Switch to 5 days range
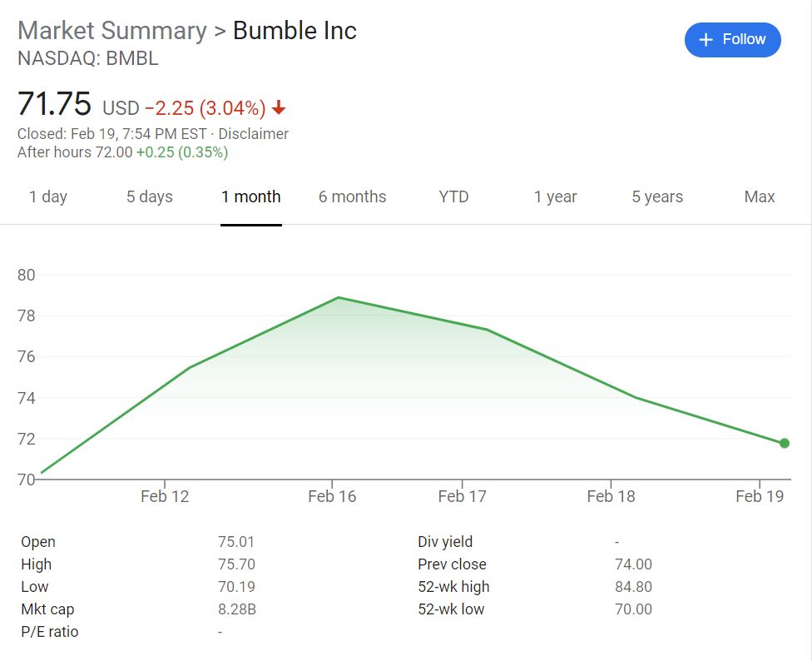 pos(150,197)
